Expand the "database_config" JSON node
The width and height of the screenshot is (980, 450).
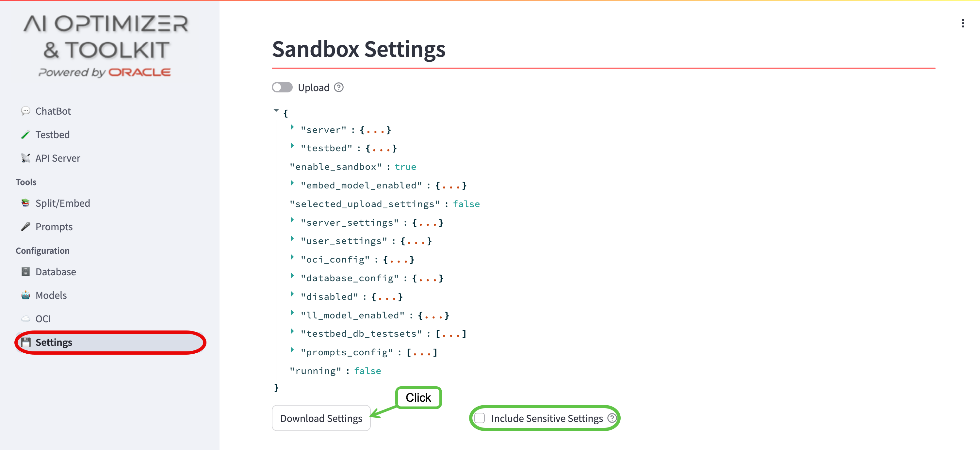click(292, 276)
